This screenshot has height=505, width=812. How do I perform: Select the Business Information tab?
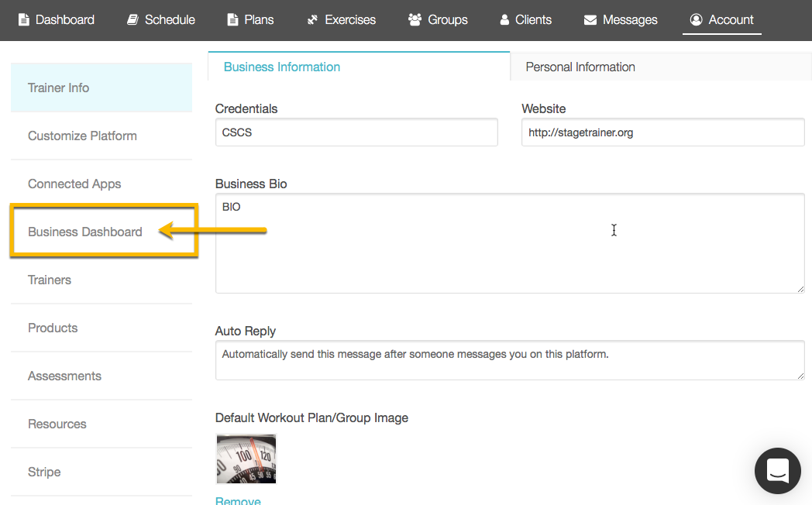(282, 67)
